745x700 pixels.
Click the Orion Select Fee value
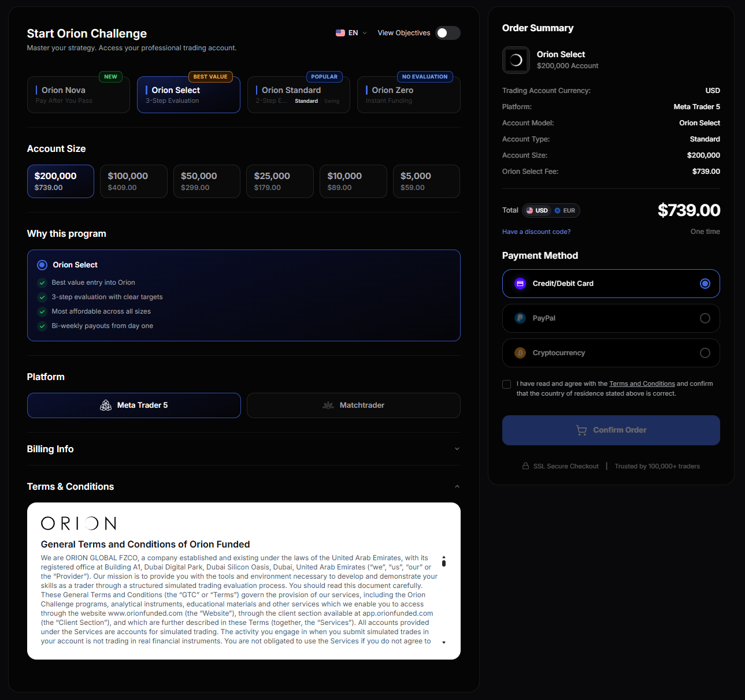[x=706, y=172]
